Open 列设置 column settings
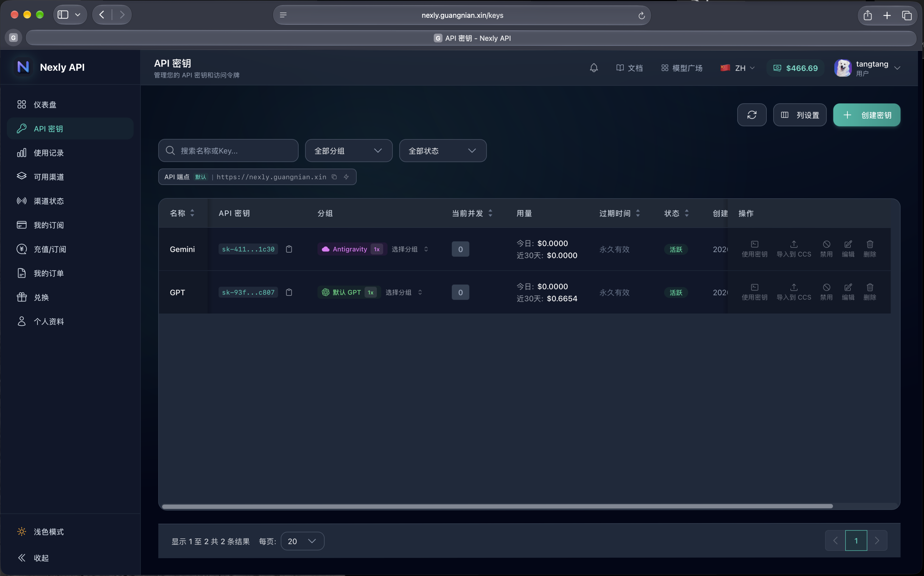924x576 pixels. 799,115
